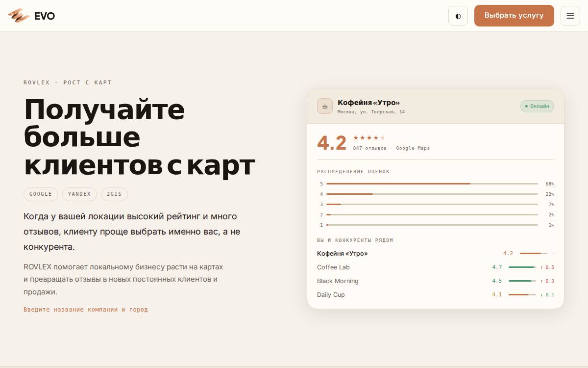Click the address Москва, ул. Тверская, 14

371,112
